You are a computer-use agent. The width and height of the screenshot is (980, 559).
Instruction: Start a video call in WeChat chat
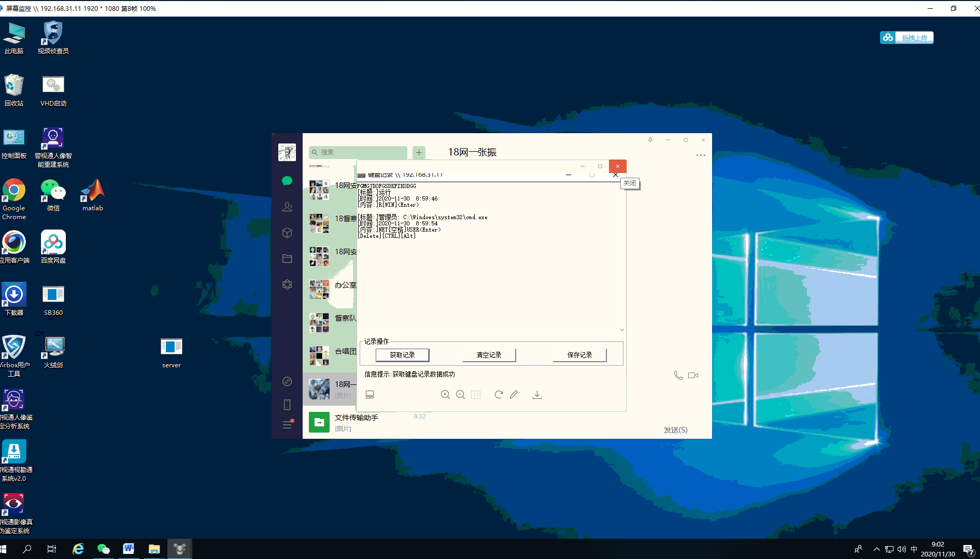(x=693, y=375)
